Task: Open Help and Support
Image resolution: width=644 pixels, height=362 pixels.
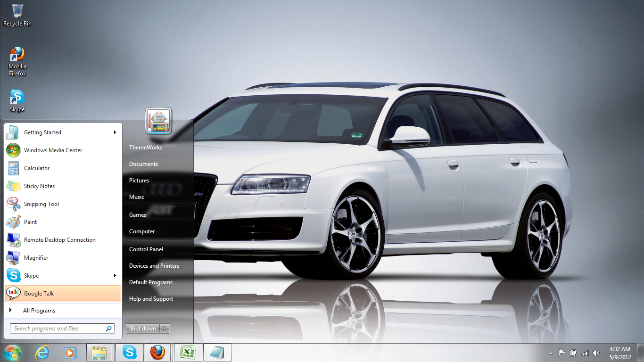Action: click(151, 298)
